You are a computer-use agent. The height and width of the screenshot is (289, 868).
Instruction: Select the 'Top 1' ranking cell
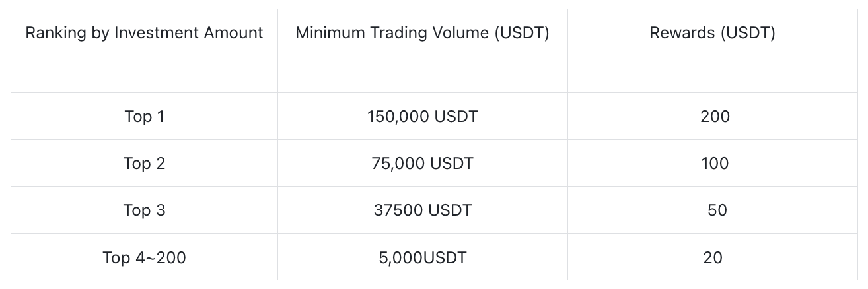[x=144, y=117]
